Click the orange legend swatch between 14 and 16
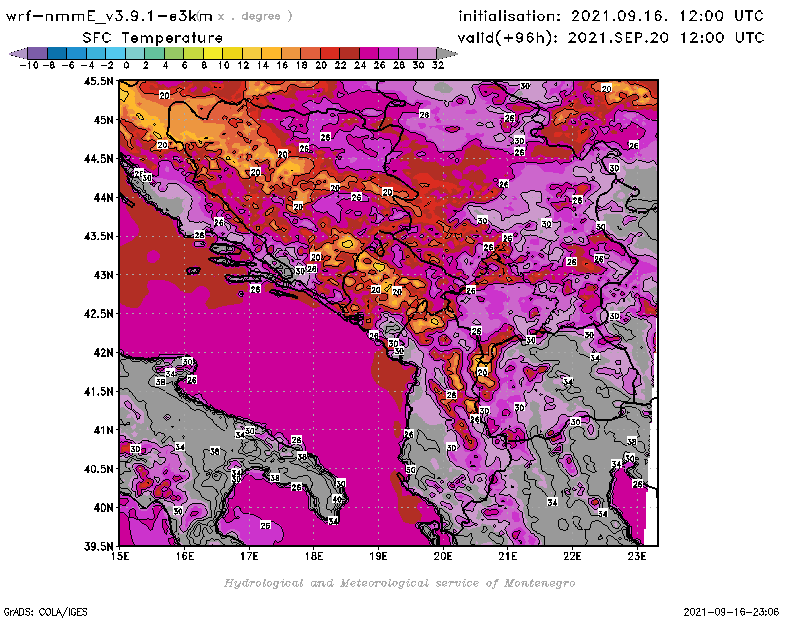The width and height of the screenshot is (800, 618). coord(271,53)
